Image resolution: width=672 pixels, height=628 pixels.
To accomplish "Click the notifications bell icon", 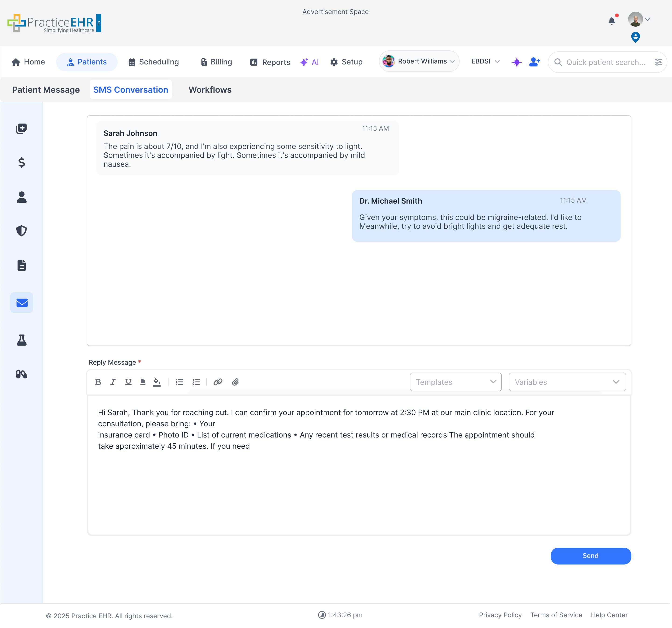I will coord(612,21).
